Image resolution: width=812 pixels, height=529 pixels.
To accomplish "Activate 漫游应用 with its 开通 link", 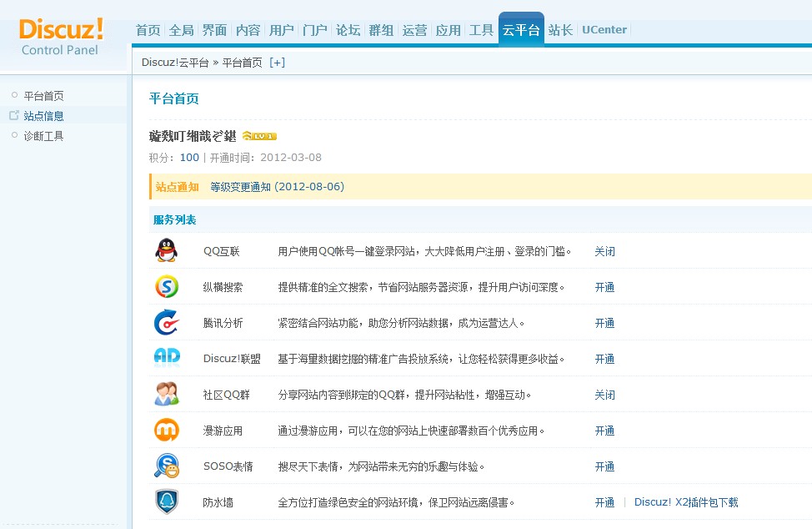I will click(604, 431).
